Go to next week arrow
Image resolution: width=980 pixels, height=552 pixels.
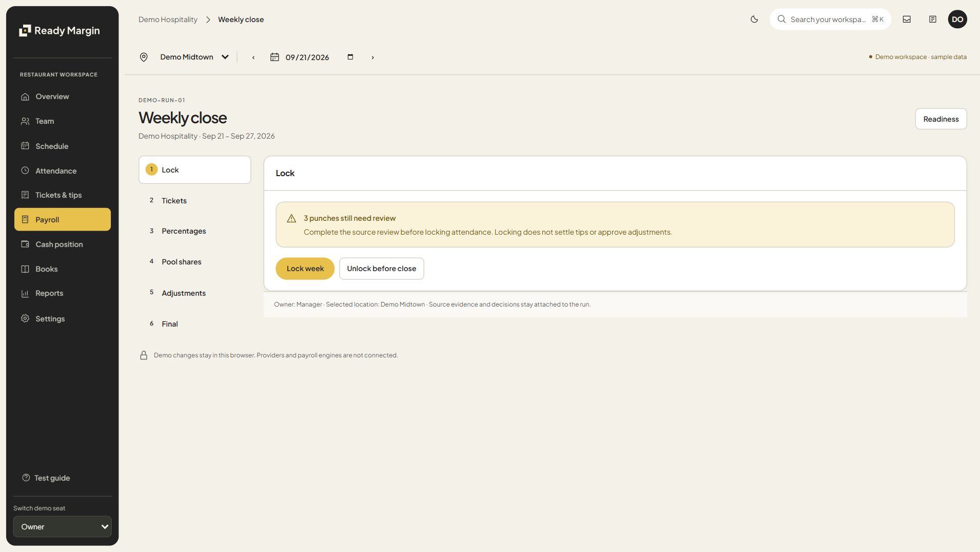click(373, 58)
